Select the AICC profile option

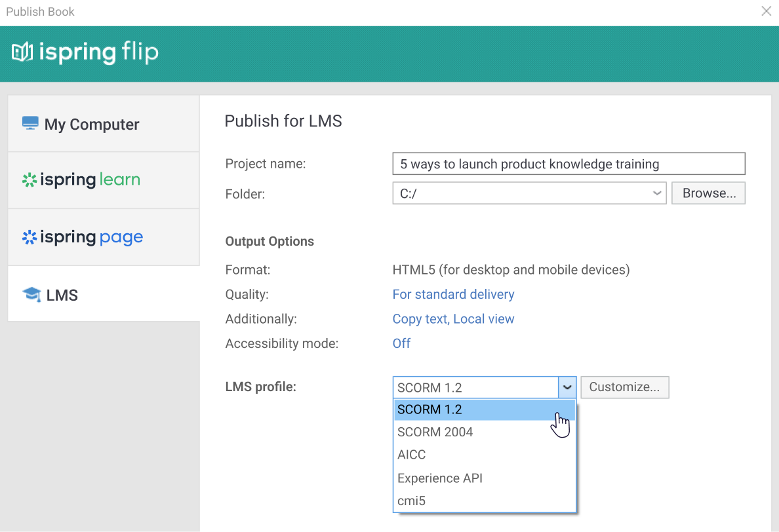click(x=411, y=454)
